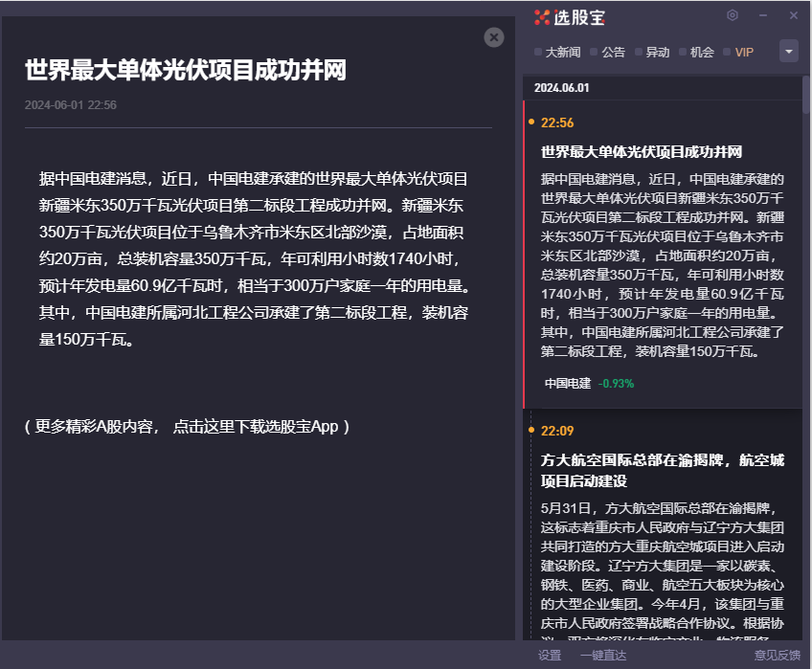Click the orange dot marker at 22:09

[x=531, y=431]
